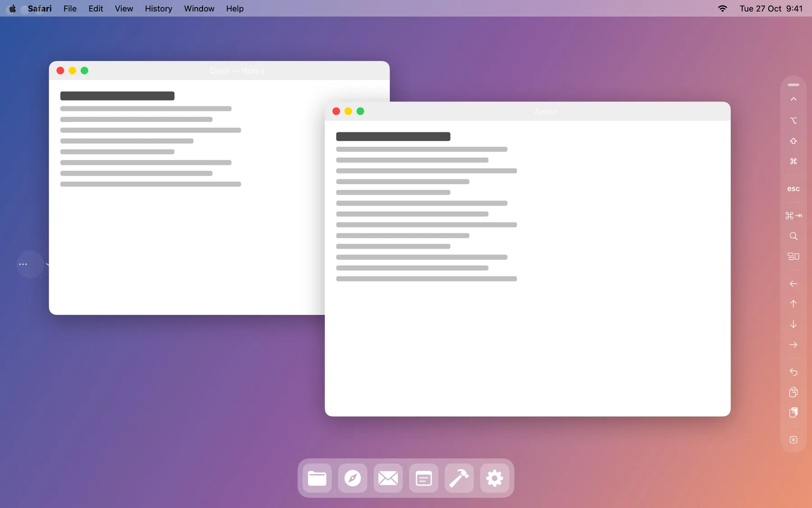
Task: Open the History menu
Action: [x=158, y=9]
